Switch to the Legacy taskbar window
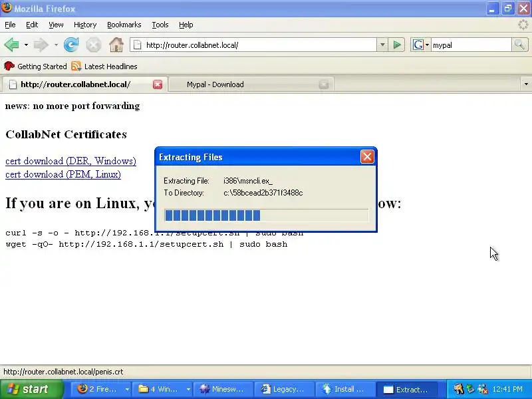The width and height of the screenshot is (532, 399). [x=285, y=389]
